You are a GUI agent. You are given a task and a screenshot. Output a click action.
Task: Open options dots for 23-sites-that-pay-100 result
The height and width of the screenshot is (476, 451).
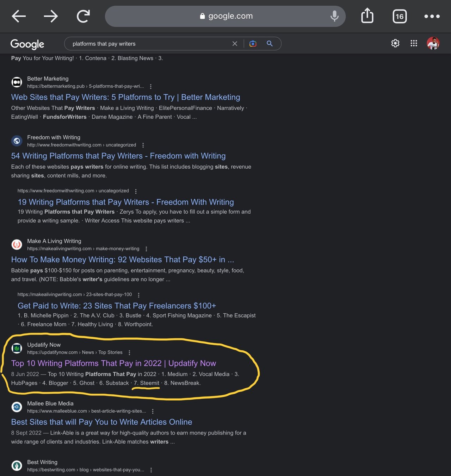pyautogui.click(x=138, y=295)
